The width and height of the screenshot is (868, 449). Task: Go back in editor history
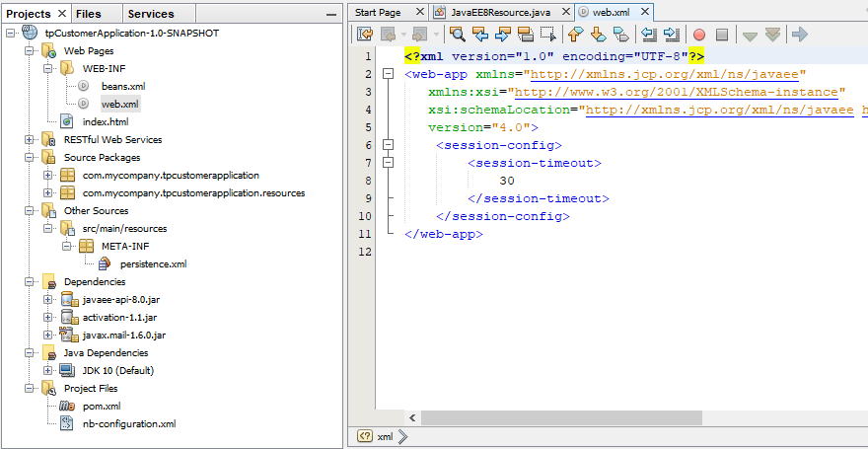[390, 35]
